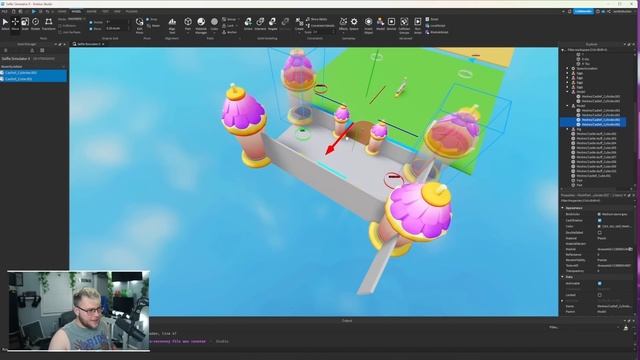Image resolution: width=640 pixels, height=360 pixels.
Task: Activate the Transform tool
Action: (x=49, y=24)
